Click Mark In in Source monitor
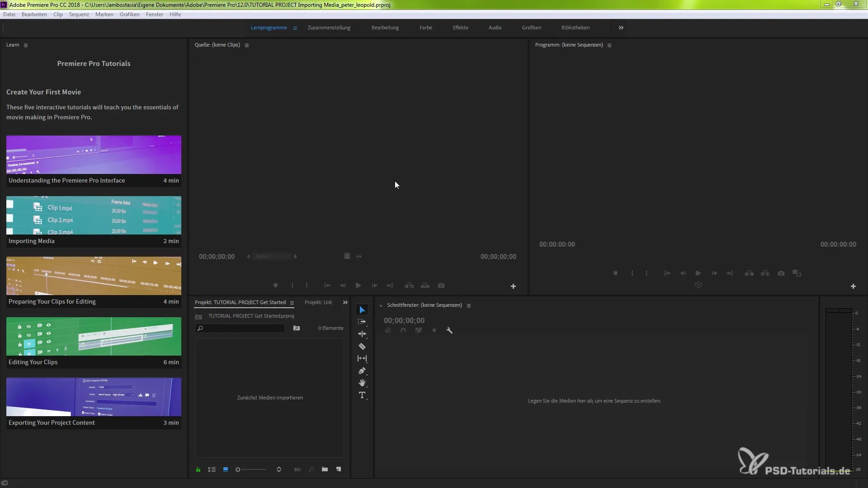 292,286
